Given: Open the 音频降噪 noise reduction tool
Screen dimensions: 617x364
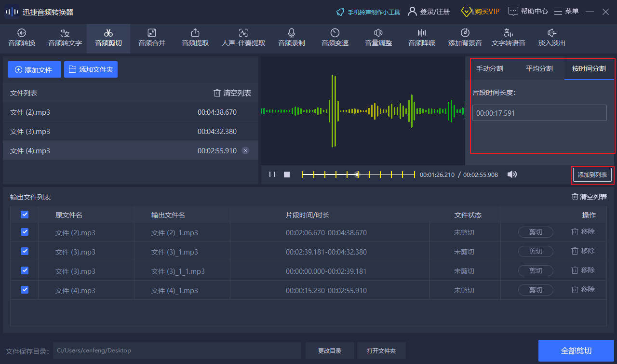Looking at the screenshot, I should pos(421,38).
